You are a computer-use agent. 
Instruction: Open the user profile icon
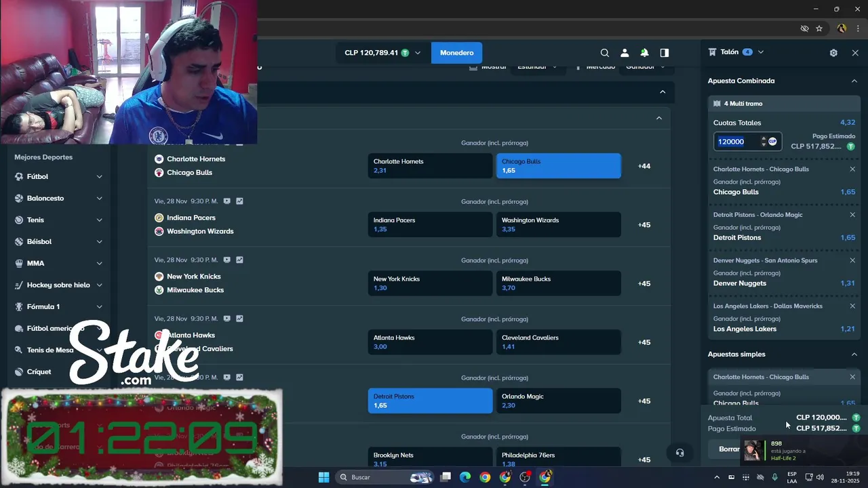point(625,53)
